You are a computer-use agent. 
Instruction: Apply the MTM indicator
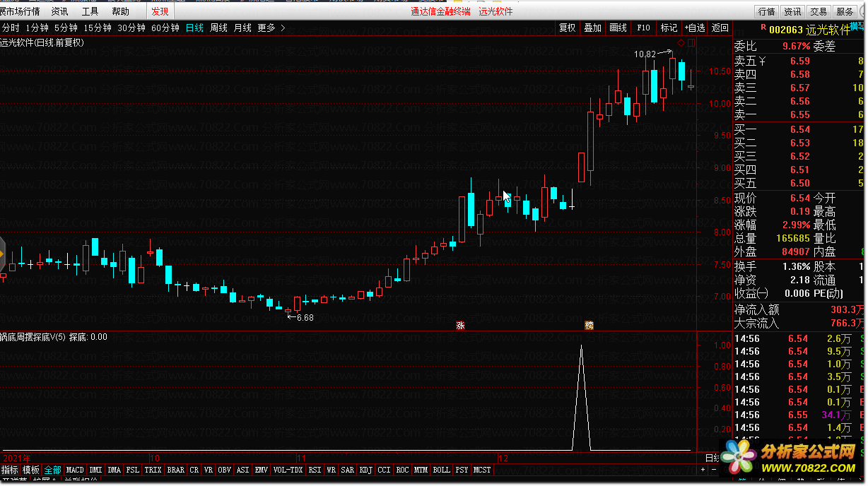coord(421,470)
